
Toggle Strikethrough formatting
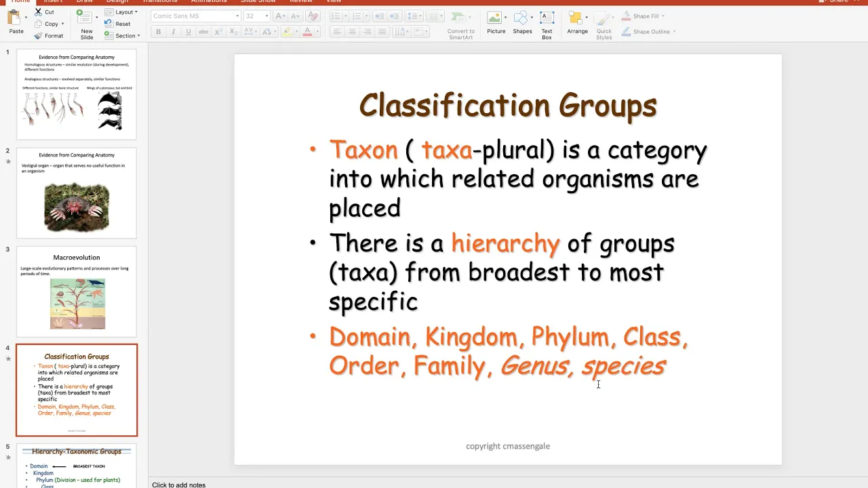point(203,32)
